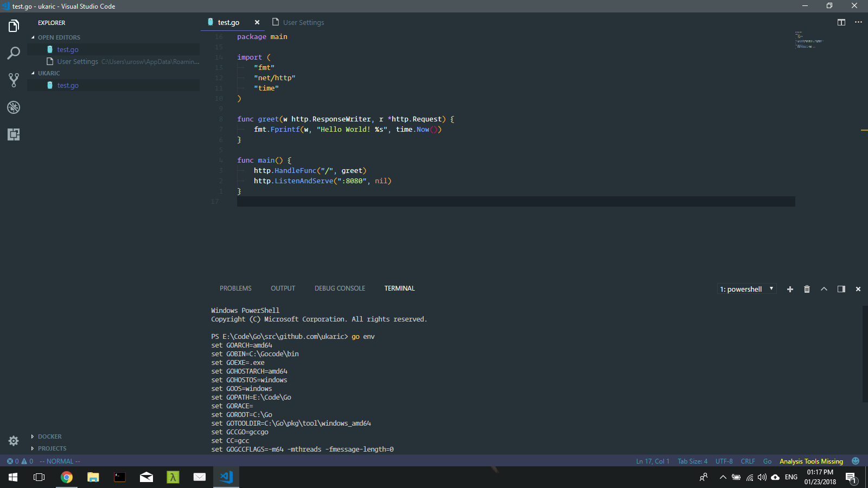Kill the terminal with trash icon

tap(807, 289)
